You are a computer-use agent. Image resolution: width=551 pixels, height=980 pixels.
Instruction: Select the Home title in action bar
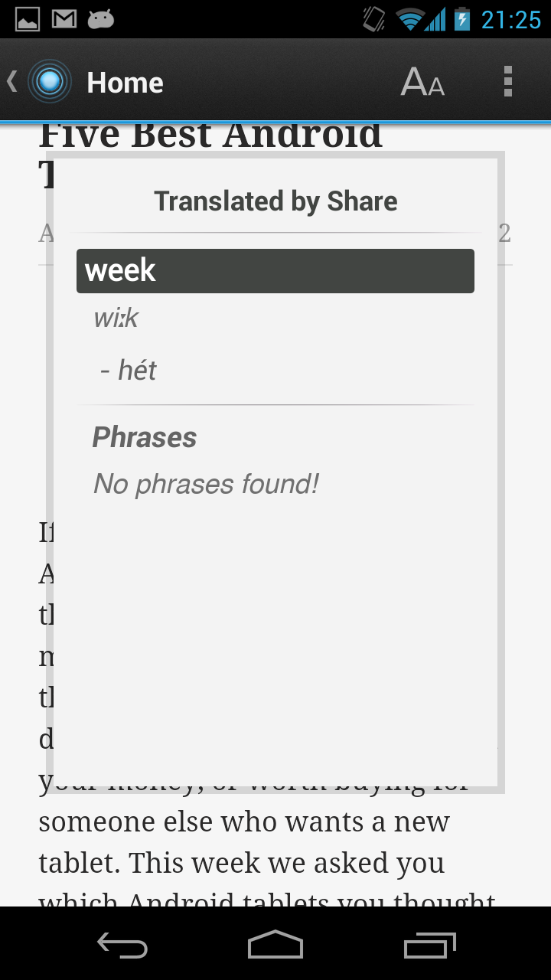click(x=125, y=82)
